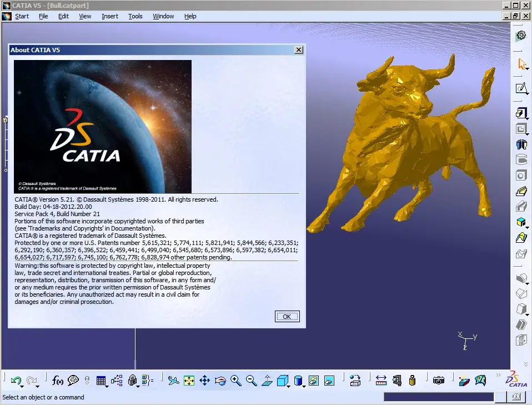
Task: Choose the Select arrow tool
Action: click(x=521, y=64)
